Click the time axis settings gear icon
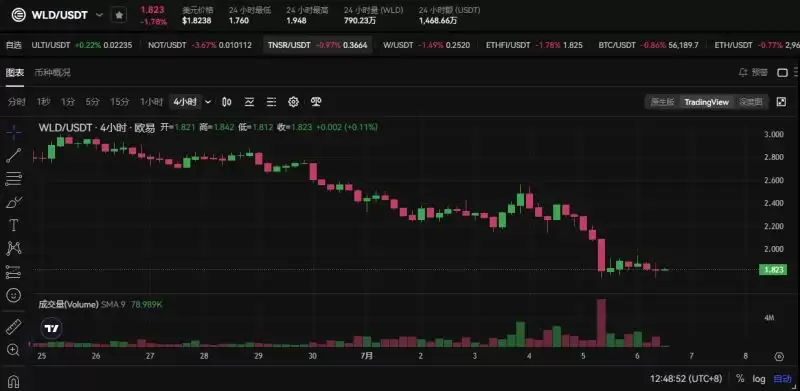This screenshot has height=391, width=800. pyautogui.click(x=779, y=356)
